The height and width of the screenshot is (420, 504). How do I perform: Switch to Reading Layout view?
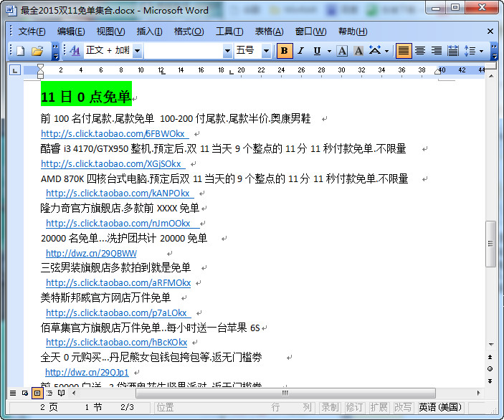point(62,393)
